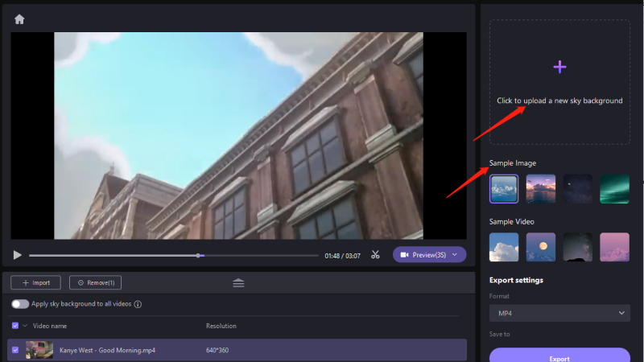Collapse the video list panel handle

(238, 283)
